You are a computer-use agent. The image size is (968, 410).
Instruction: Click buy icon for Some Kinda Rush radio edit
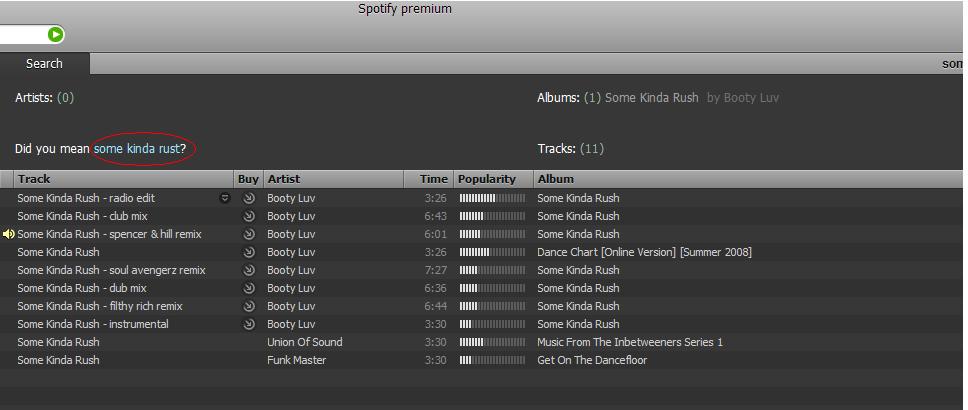[249, 198]
